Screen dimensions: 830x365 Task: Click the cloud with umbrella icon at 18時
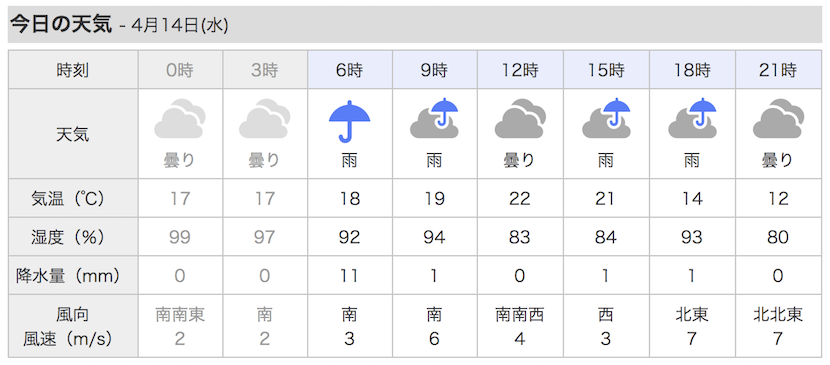coord(692,118)
